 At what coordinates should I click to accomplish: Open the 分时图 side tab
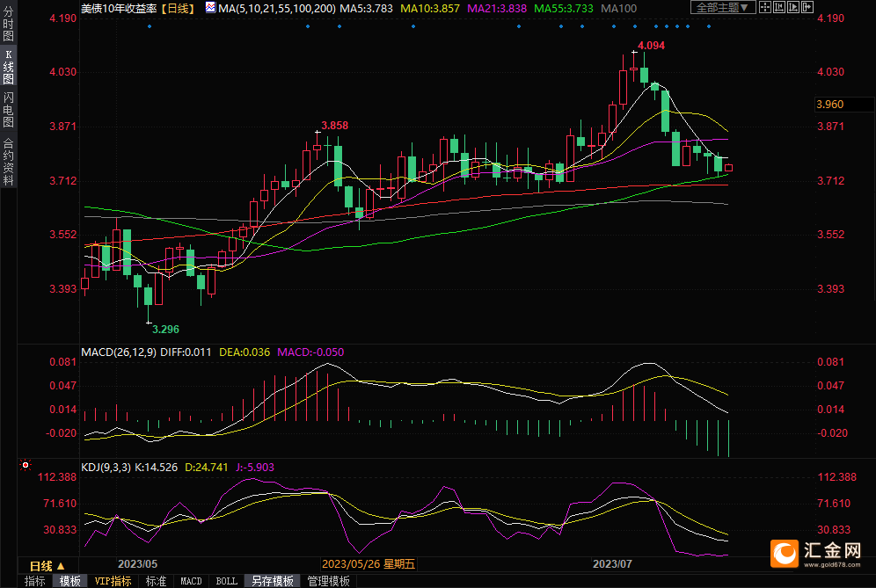(9, 25)
